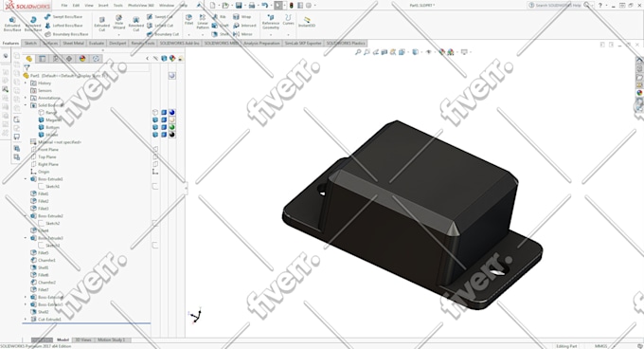
Task: Toggle visibility of the Magnet body
Action: tap(155, 120)
